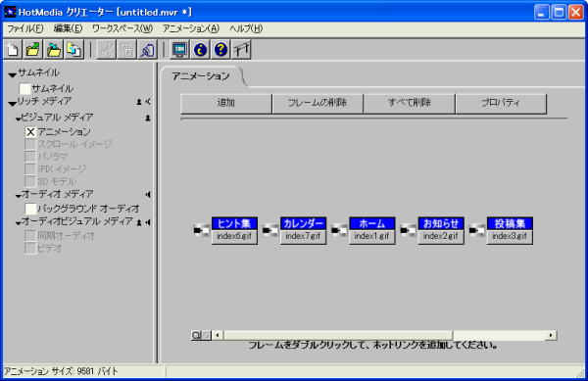Viewport: 588px width, 381px height.
Task: Enable the サムネイル checkbox
Action: point(24,89)
